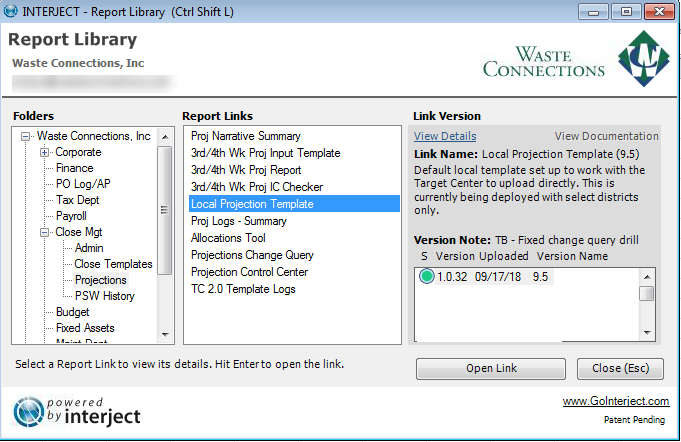Open View Documentation link
The image size is (681, 442).
[x=606, y=136]
